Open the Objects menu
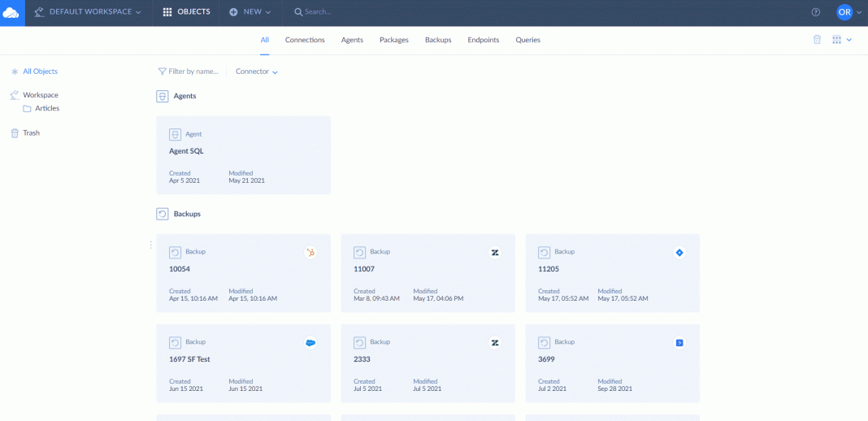The height and width of the screenshot is (421, 868). (x=187, y=12)
